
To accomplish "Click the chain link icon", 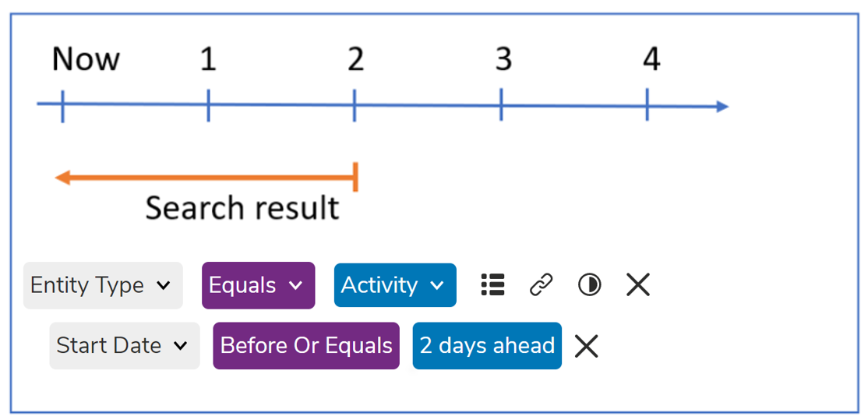I will tap(541, 285).
